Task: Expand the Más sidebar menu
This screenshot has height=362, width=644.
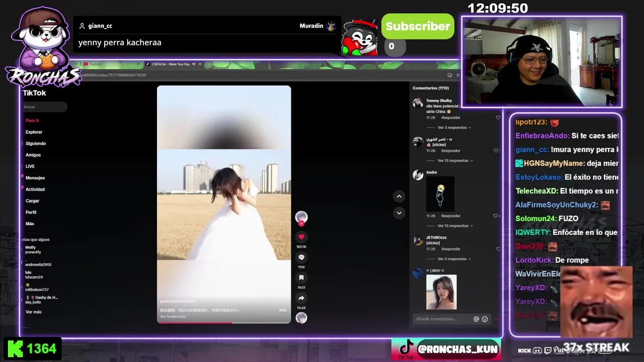Action: click(30, 224)
